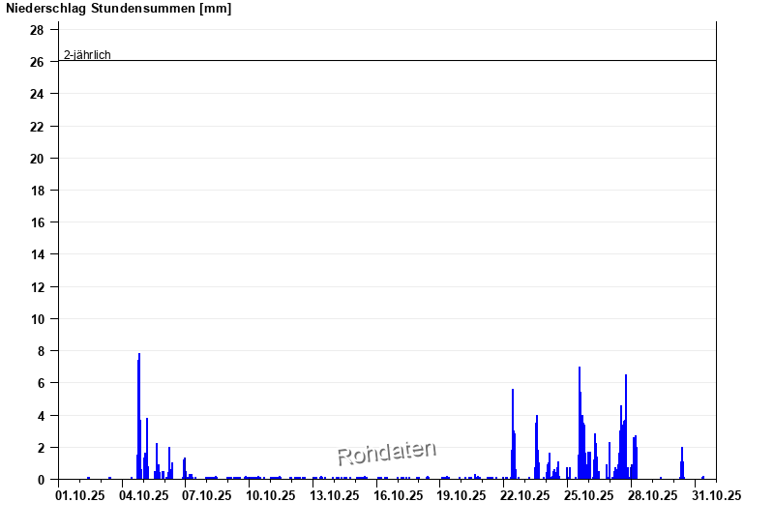
Task: Click the 13.10.25 date label
Action: click(335, 495)
